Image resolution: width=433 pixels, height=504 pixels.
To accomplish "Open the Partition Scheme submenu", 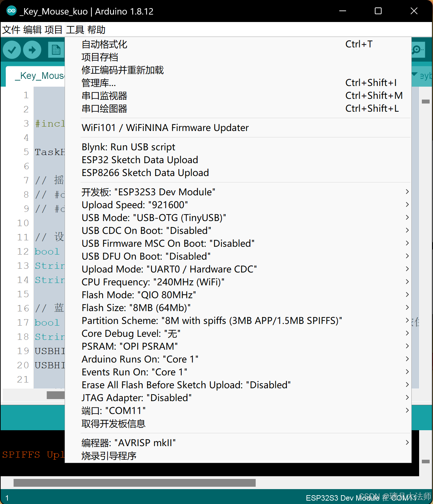I will tap(211, 320).
